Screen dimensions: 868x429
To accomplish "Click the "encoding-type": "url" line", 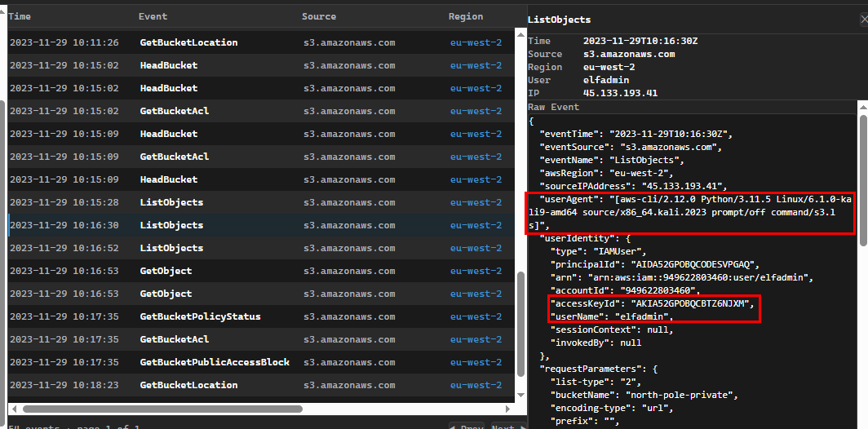I will click(613, 408).
